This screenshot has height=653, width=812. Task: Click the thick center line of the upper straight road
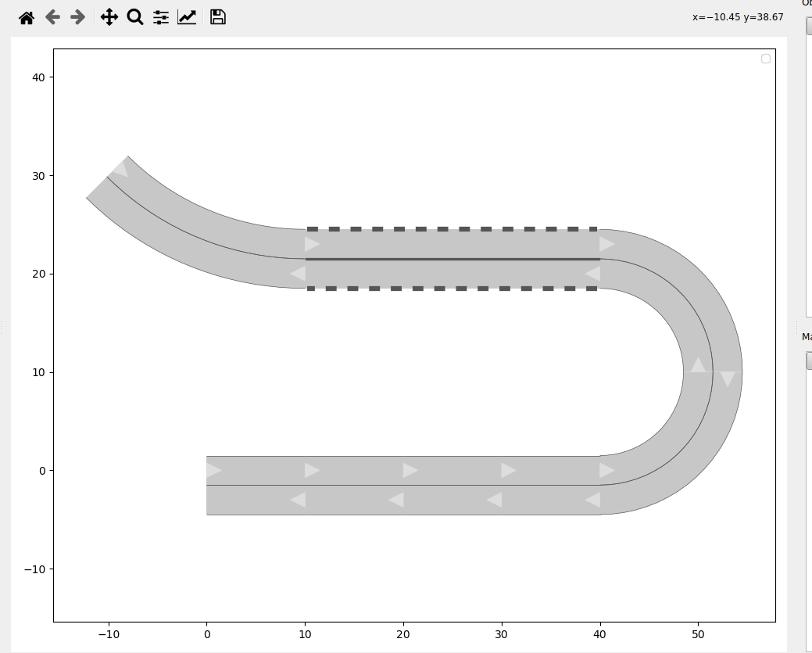(452, 259)
